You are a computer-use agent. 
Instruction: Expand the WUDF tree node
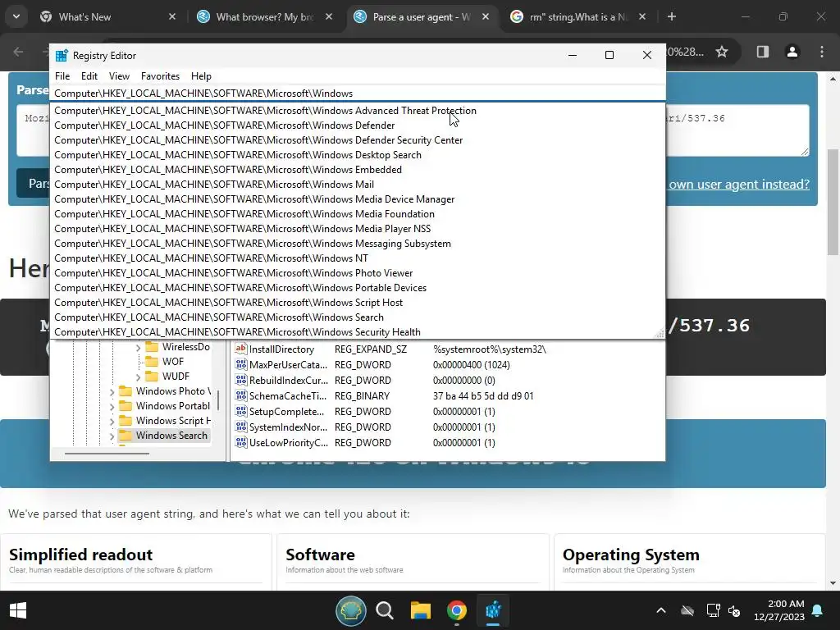tap(138, 377)
